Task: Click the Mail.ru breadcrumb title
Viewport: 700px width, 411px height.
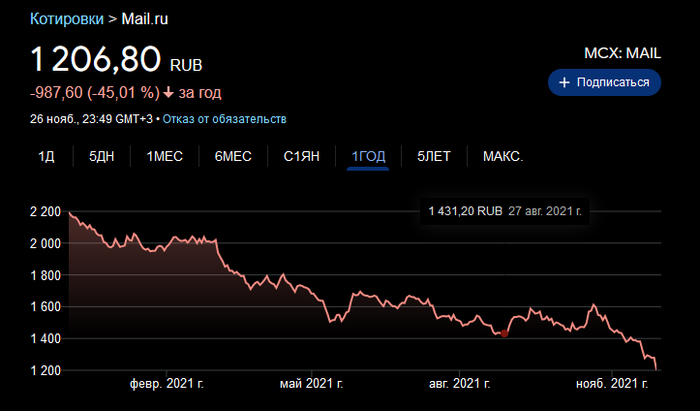Action: pyautogui.click(x=145, y=19)
